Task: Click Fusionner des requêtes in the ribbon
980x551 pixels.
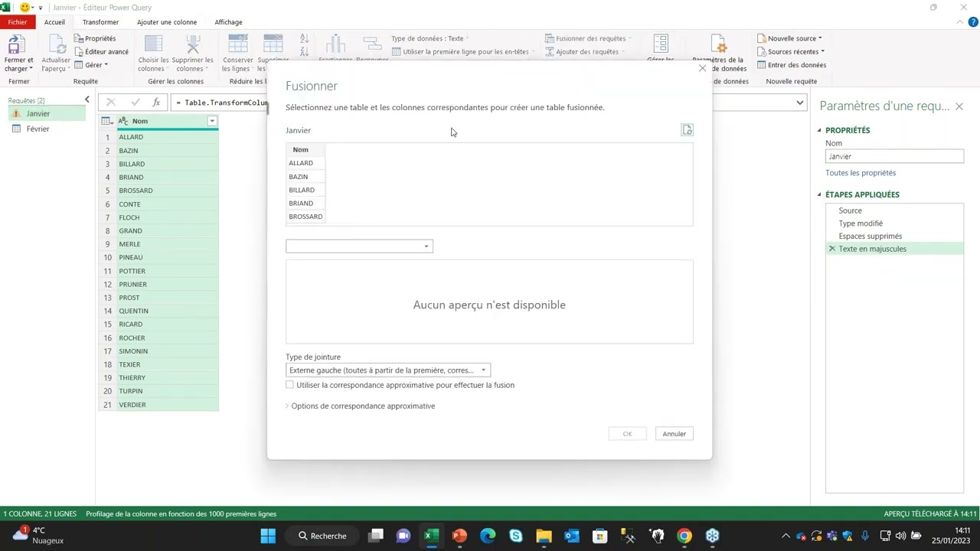Action: [x=589, y=38]
